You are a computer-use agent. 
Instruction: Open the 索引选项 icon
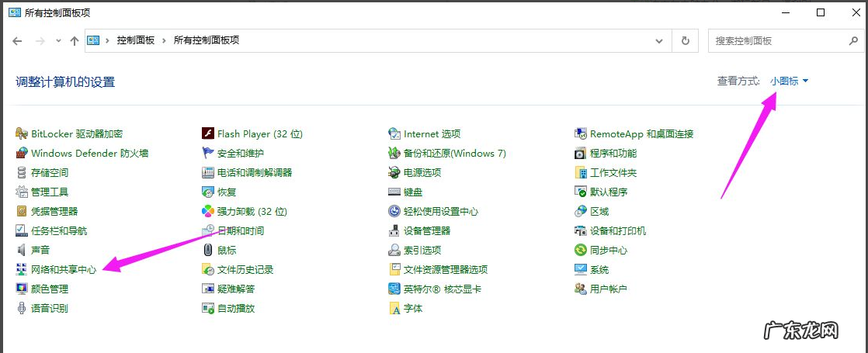click(x=394, y=250)
